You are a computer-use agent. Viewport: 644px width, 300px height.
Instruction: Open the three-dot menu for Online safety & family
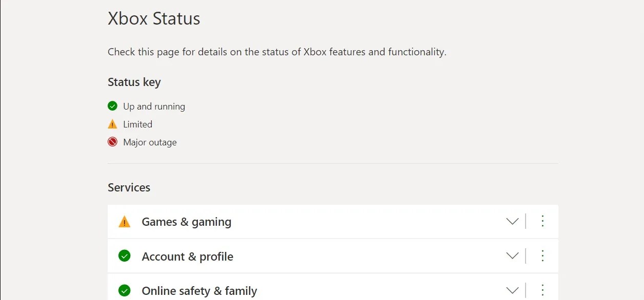(542, 290)
